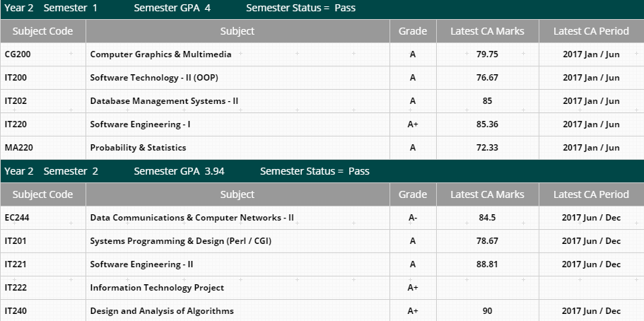Click Design and Analysis of Algorithms subject
This screenshot has height=321, width=644.
(162, 311)
